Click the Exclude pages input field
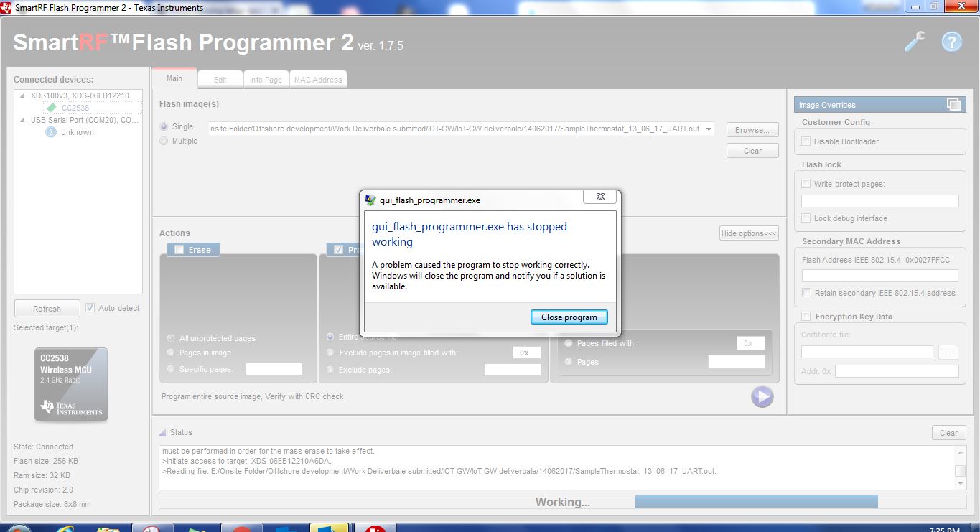Viewport: 980px width, 532px height. pyautogui.click(x=513, y=370)
